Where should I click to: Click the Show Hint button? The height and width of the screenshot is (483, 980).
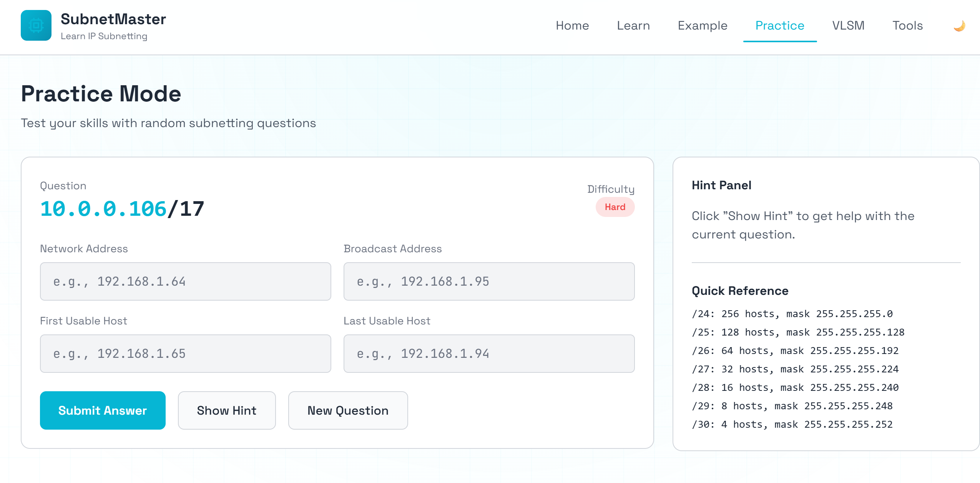pyautogui.click(x=227, y=410)
